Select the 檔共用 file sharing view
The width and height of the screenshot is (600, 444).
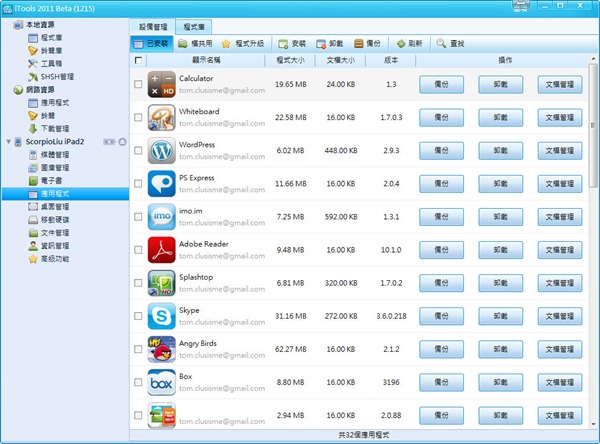coord(195,44)
